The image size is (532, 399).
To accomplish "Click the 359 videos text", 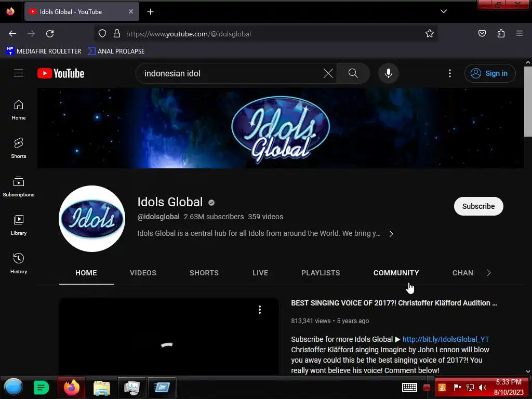I will point(265,217).
